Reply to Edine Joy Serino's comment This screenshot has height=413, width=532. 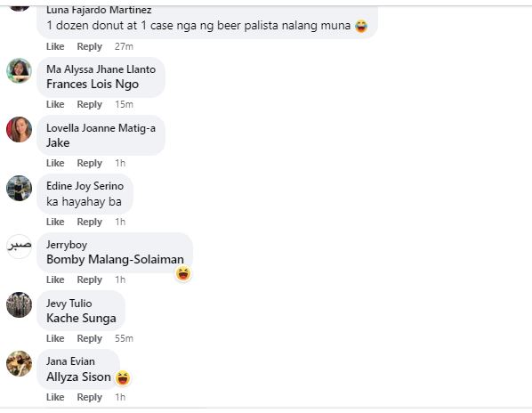(89, 222)
